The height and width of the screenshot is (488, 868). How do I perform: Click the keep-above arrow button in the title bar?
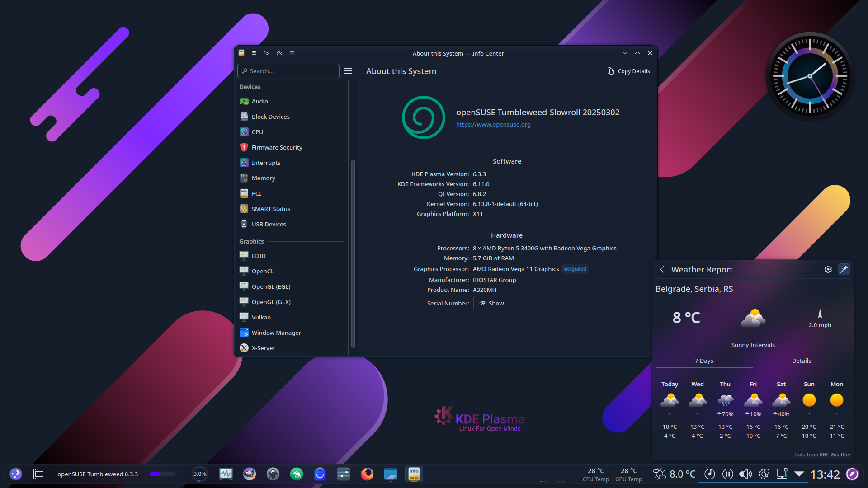pos(292,53)
